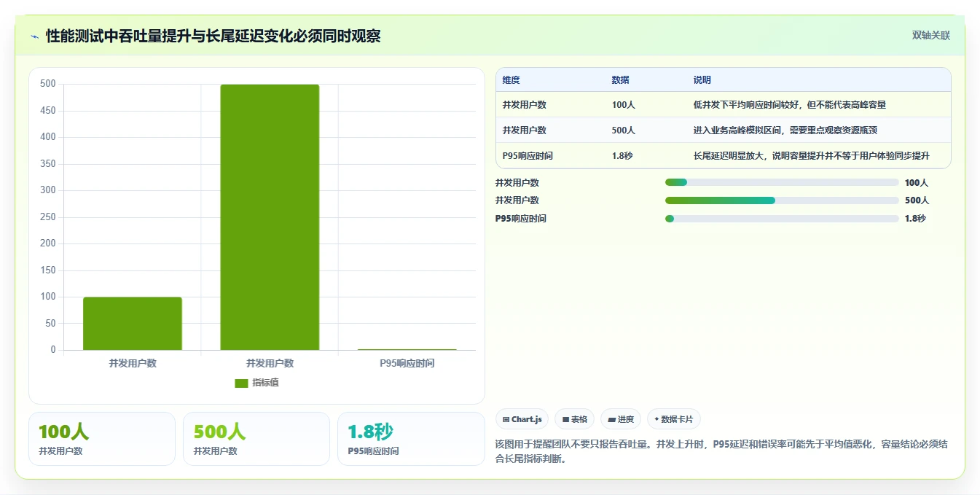Click the table cell 500人
Image resolution: width=980 pixels, height=495 pixels.
[624, 130]
